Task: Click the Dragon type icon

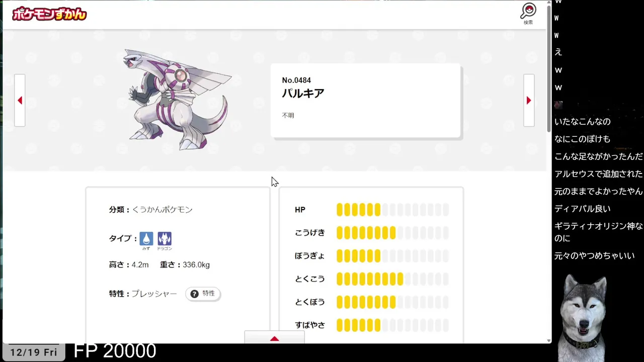Action: [x=165, y=239]
